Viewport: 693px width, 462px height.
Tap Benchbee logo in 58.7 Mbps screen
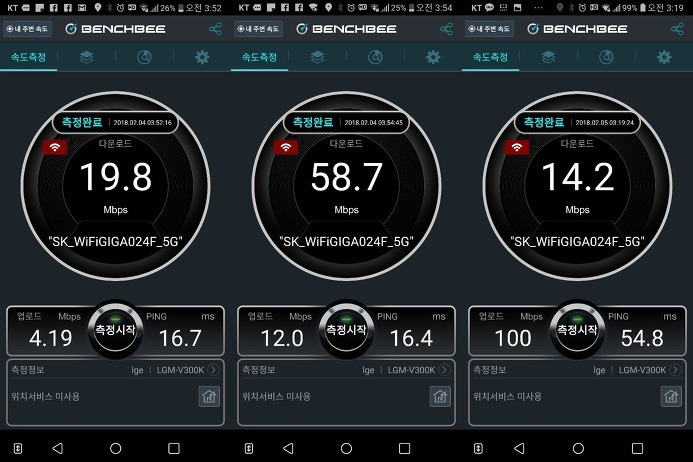coord(346,29)
